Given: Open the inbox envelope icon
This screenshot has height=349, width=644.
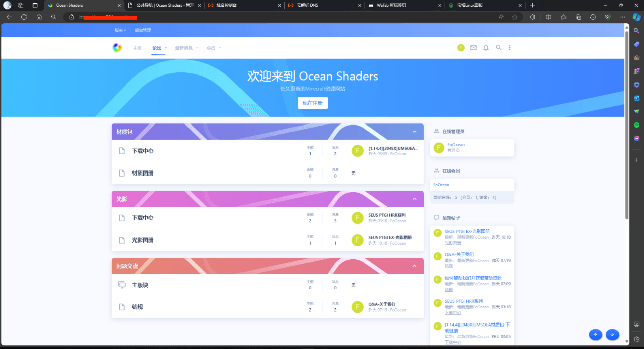Looking at the screenshot, I should tap(473, 48).
